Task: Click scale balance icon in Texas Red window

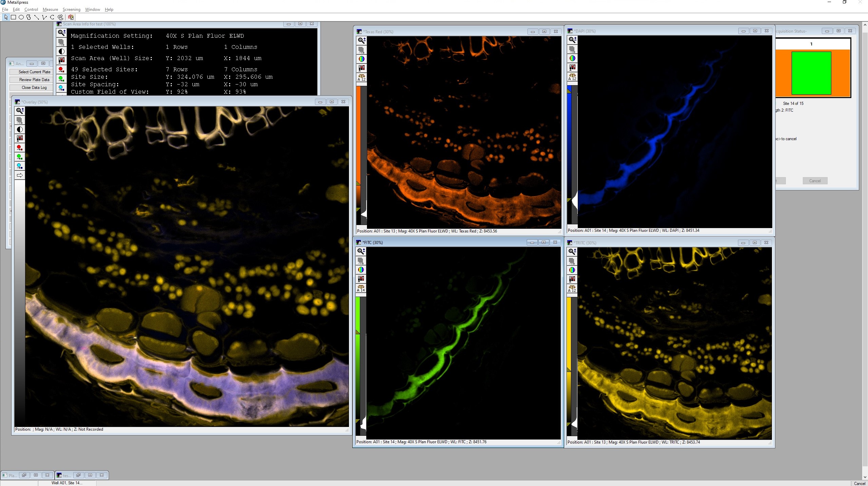Action: [362, 77]
